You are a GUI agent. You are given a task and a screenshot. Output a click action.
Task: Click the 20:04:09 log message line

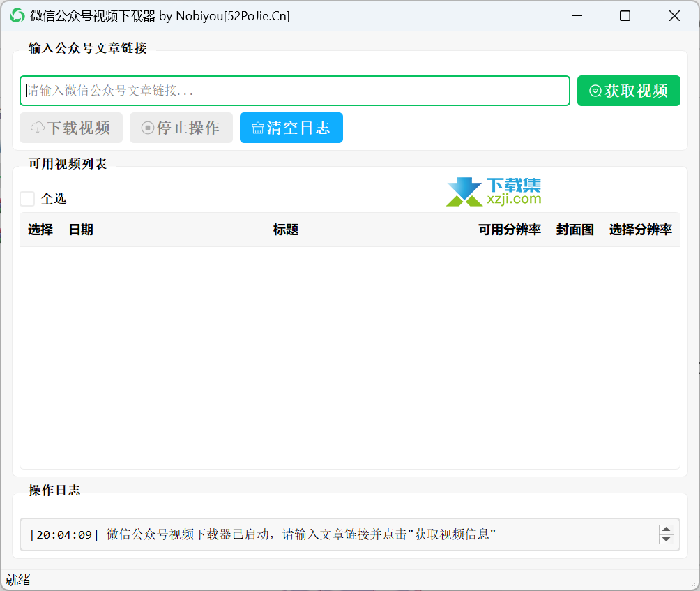coord(262,534)
